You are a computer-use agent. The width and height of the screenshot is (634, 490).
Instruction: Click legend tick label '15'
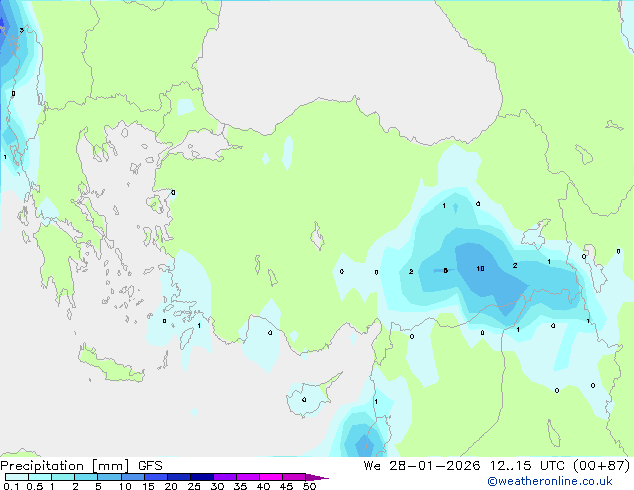148,486
